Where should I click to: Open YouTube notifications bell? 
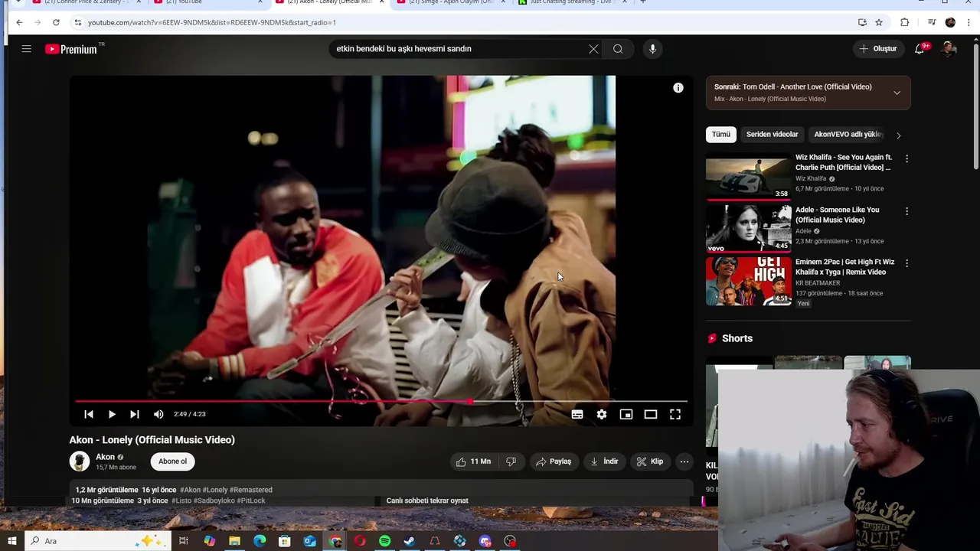(x=920, y=49)
